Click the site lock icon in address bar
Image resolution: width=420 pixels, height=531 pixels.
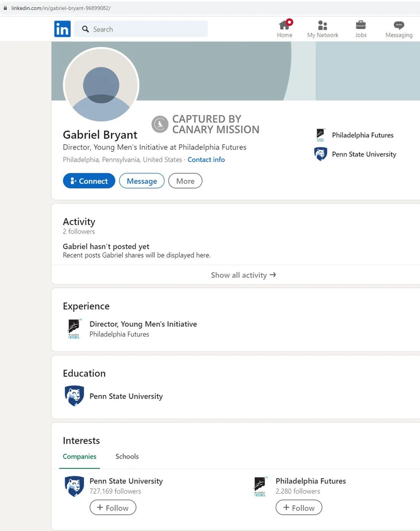[x=5, y=8]
